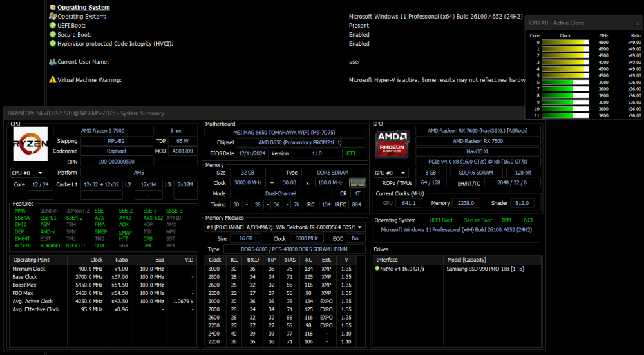Open the GPU #0 selector dropdown
Viewport: 644px width, 355px height.
[x=392, y=173]
